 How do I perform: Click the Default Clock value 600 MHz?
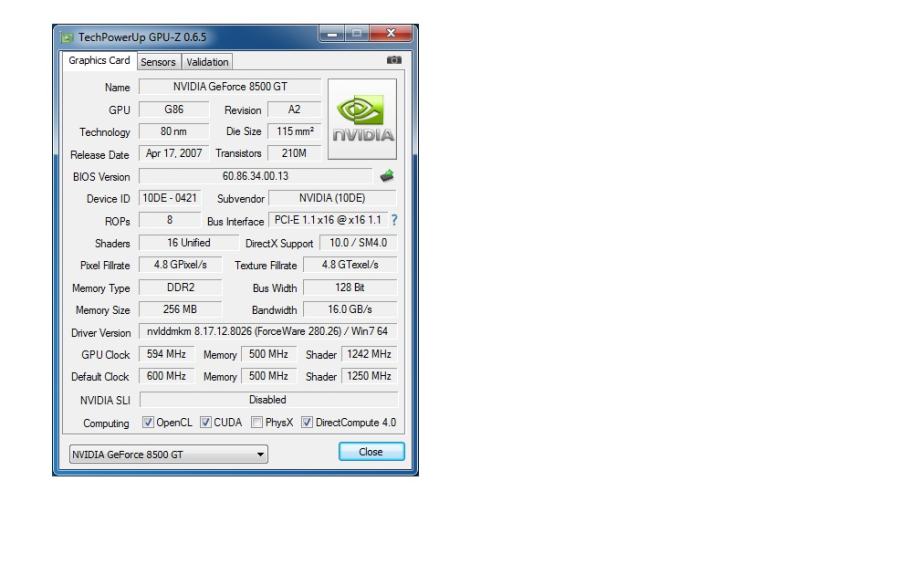click(x=166, y=376)
